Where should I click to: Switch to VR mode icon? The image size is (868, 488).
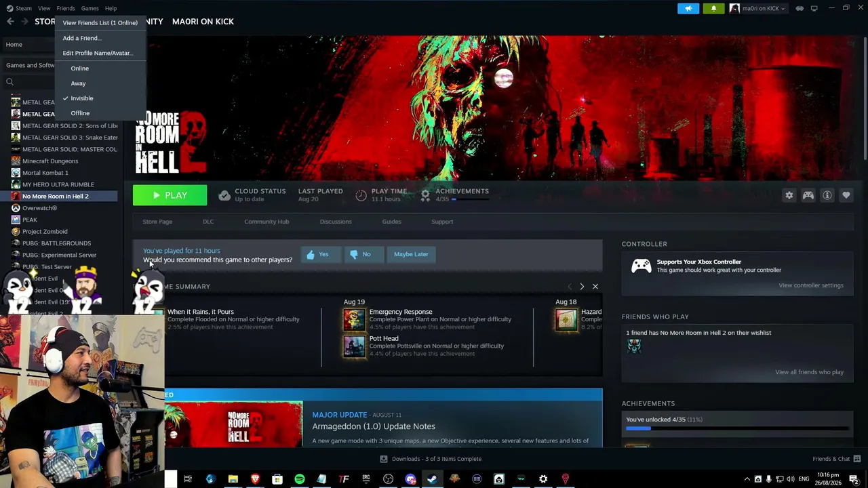click(x=800, y=8)
